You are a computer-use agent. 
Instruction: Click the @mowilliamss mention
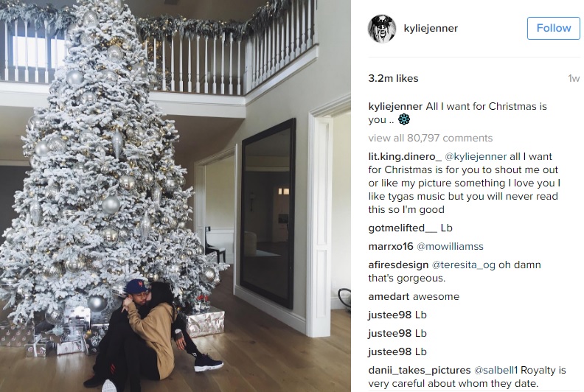coord(450,246)
